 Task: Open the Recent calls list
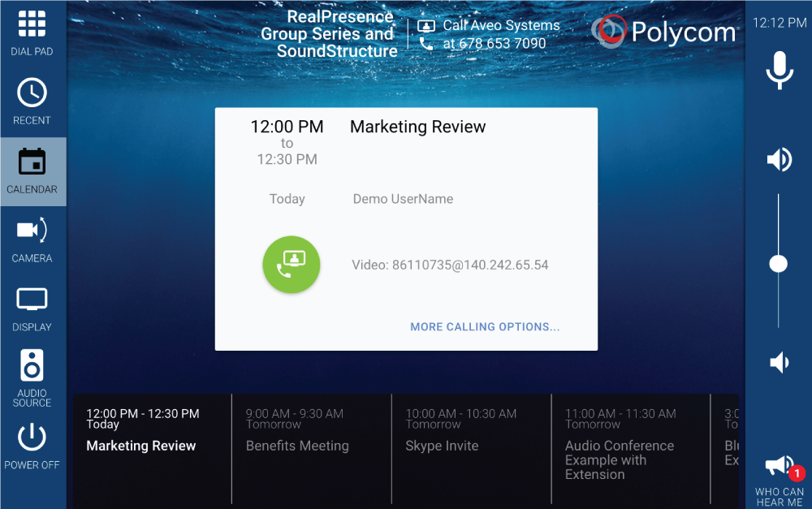click(32, 102)
